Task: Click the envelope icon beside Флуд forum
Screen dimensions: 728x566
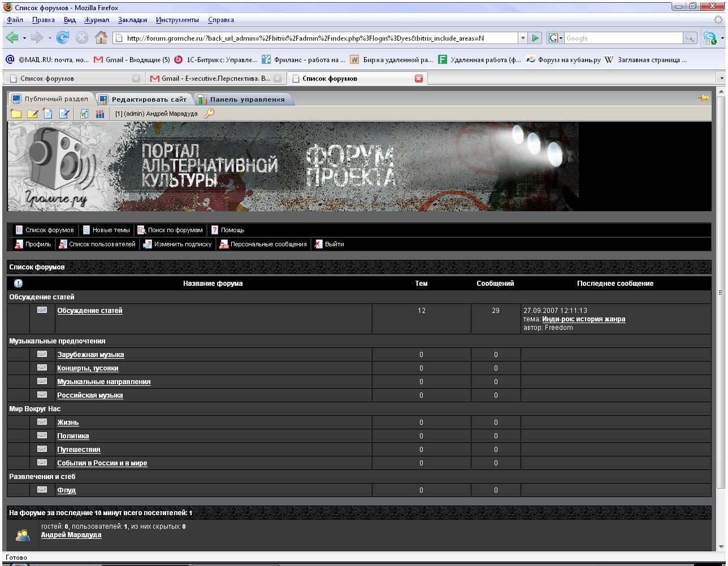Action: pyautogui.click(x=42, y=490)
